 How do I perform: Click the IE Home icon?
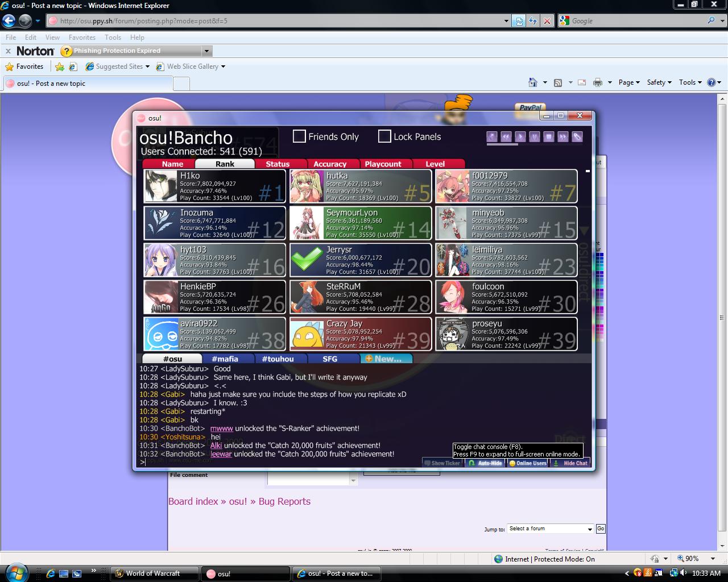click(x=533, y=82)
